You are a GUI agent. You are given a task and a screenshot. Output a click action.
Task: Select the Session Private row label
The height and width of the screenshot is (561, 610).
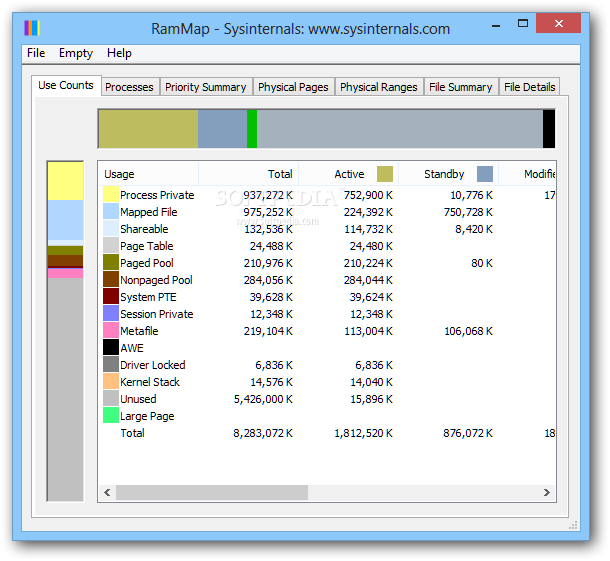(x=157, y=314)
